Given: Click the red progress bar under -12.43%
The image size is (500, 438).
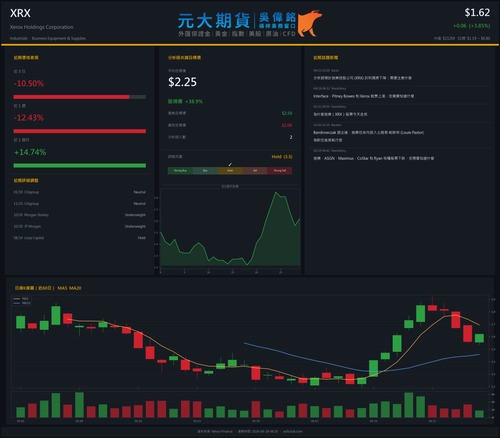Looking at the screenshot, I should click(80, 131).
